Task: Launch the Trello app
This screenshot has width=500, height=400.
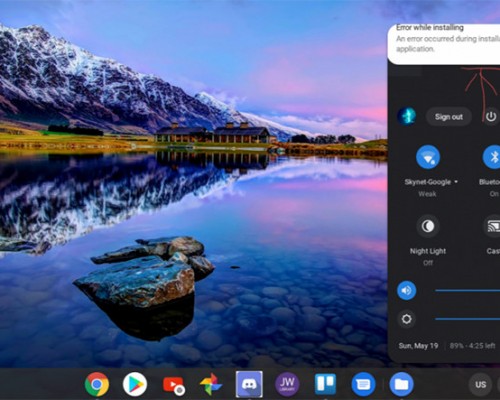Action: point(325,384)
